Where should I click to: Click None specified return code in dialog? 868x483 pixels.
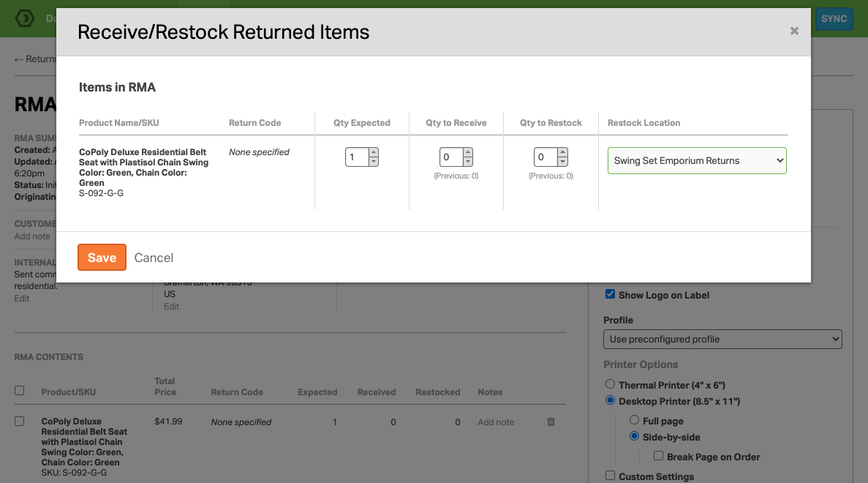259,151
